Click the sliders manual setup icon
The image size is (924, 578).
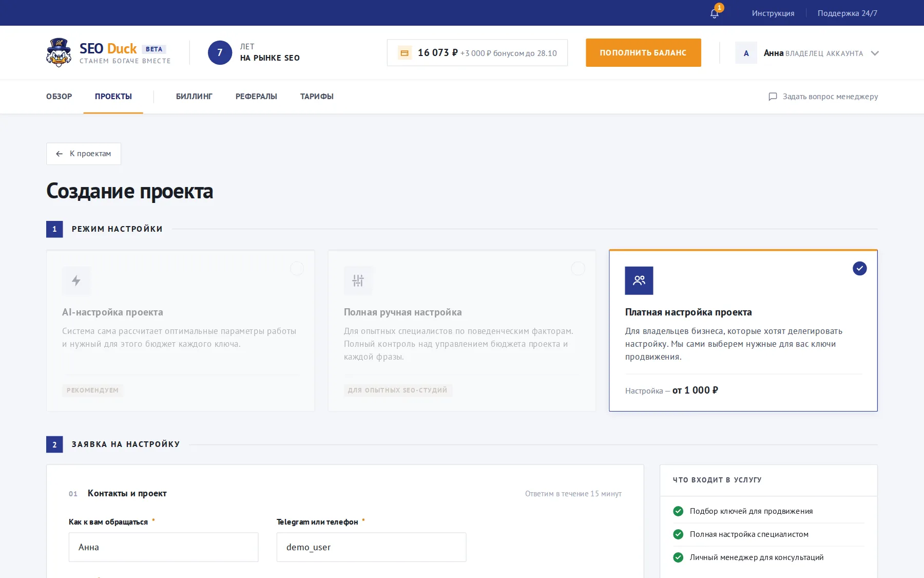[x=358, y=281]
